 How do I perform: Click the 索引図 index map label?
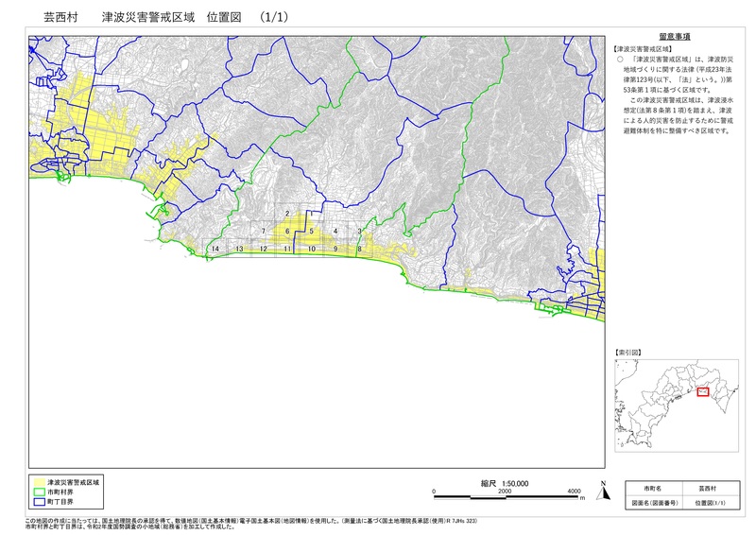[627, 351]
